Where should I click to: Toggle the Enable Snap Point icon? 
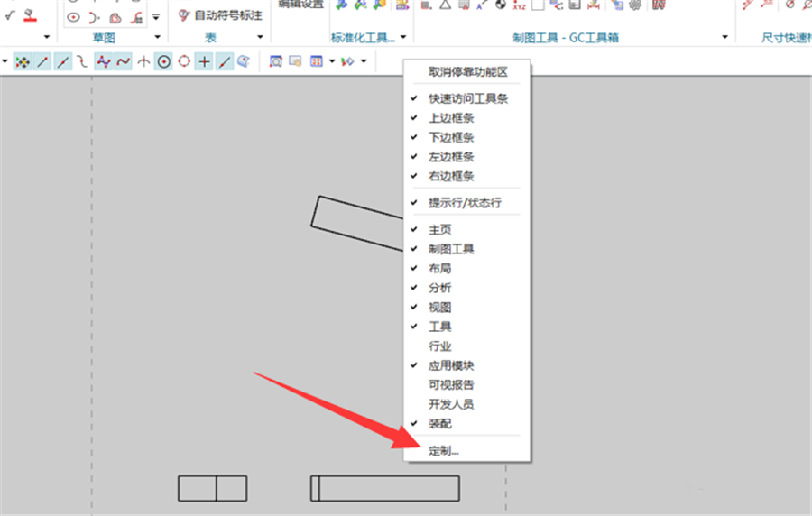23,62
